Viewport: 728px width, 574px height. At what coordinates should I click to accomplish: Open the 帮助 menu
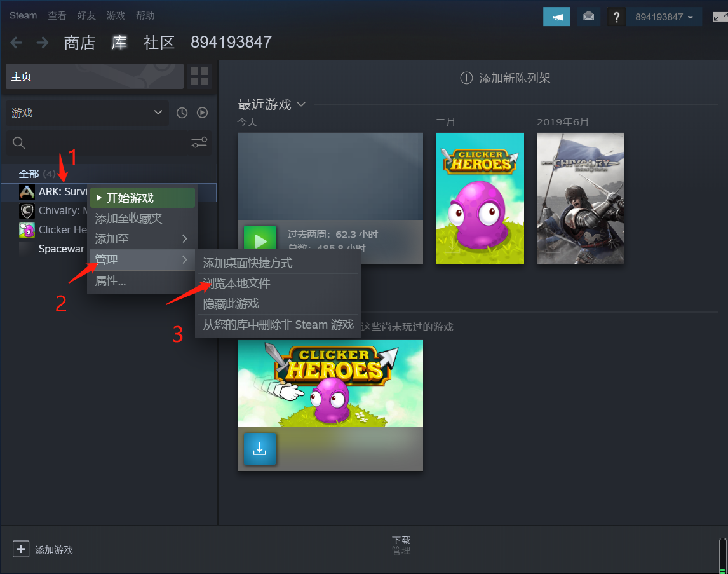coord(145,16)
